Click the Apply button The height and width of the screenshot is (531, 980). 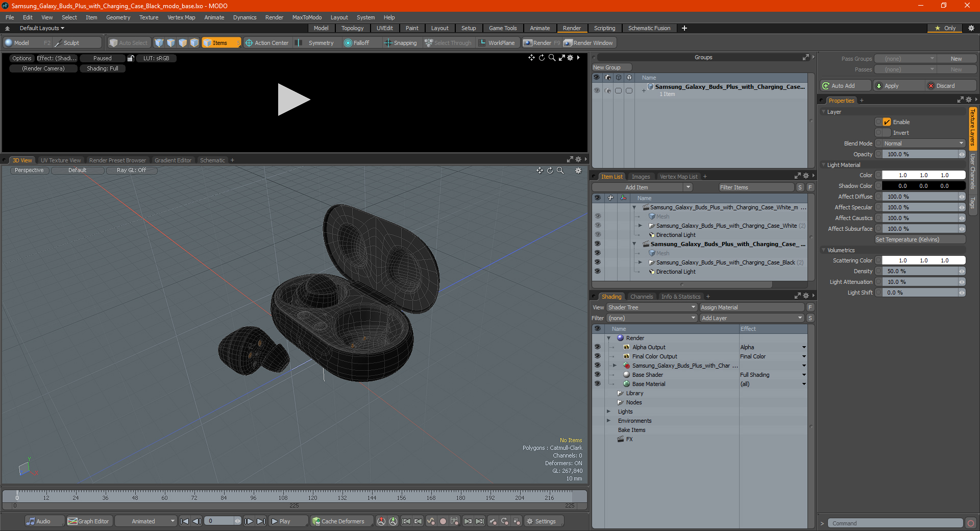[898, 86]
